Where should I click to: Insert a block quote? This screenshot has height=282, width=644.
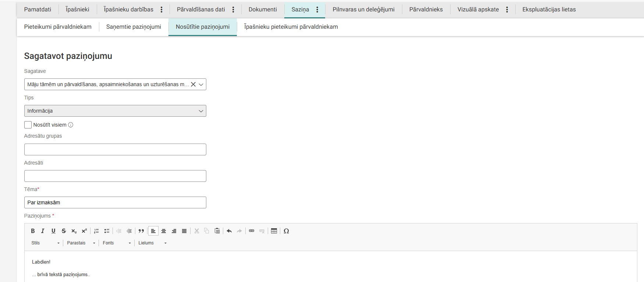pyautogui.click(x=141, y=231)
